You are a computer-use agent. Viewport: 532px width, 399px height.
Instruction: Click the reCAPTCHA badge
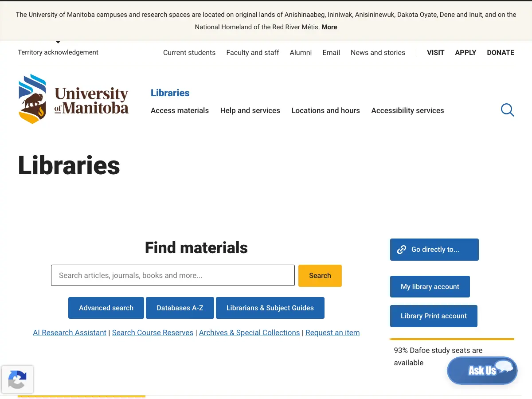(x=17, y=379)
